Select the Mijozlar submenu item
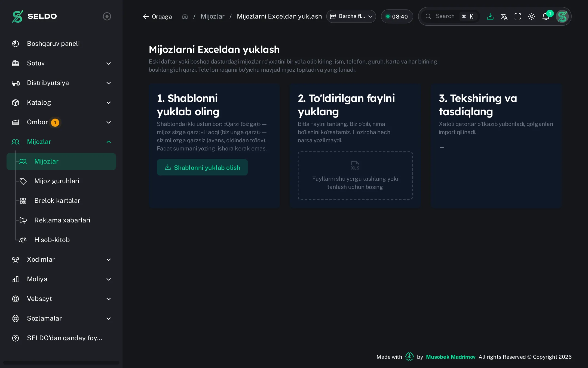 pyautogui.click(x=61, y=161)
